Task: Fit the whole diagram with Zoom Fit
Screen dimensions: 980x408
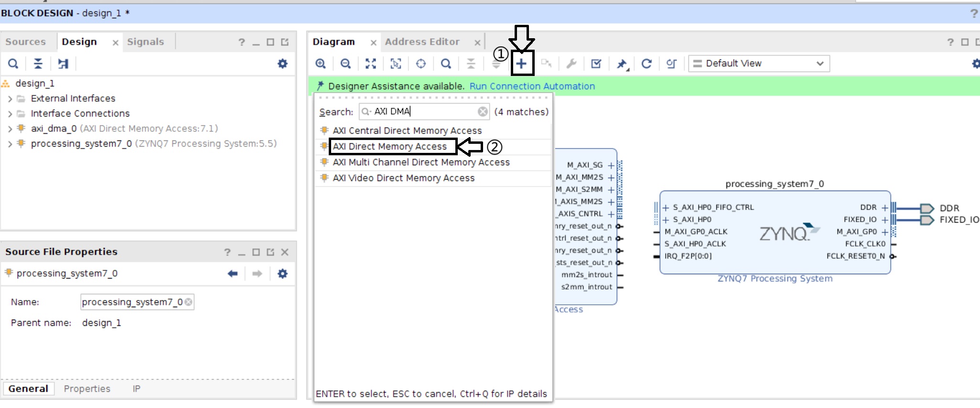Action: click(x=371, y=64)
